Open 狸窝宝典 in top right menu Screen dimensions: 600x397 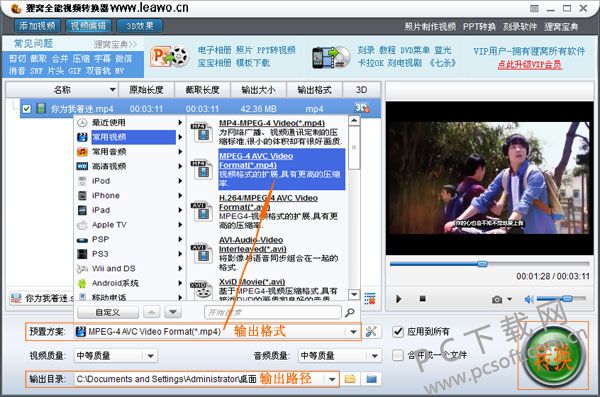(561, 26)
